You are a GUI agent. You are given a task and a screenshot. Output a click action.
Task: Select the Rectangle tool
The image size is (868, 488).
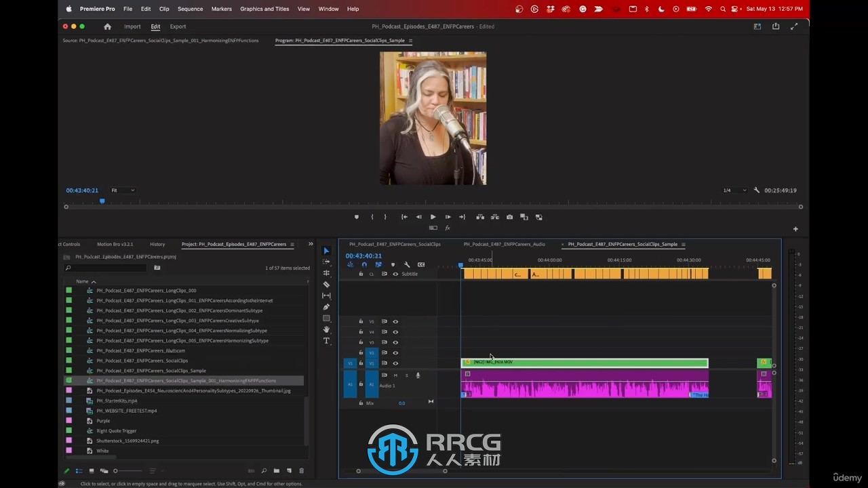coord(326,318)
